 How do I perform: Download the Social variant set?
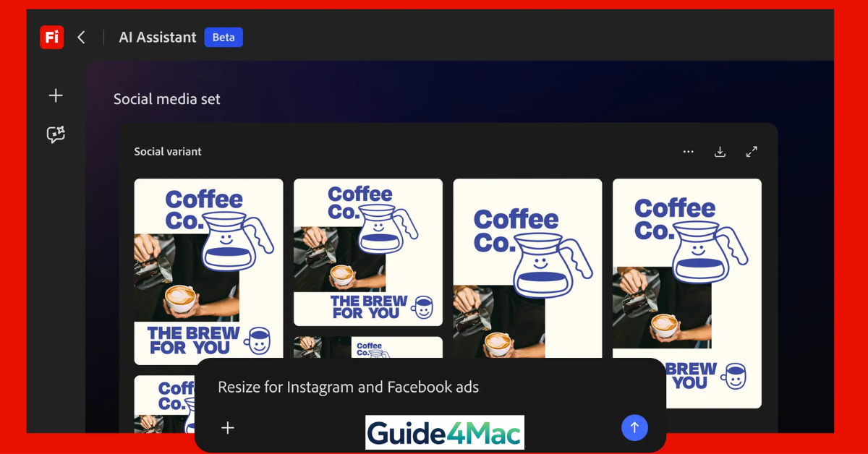720,152
